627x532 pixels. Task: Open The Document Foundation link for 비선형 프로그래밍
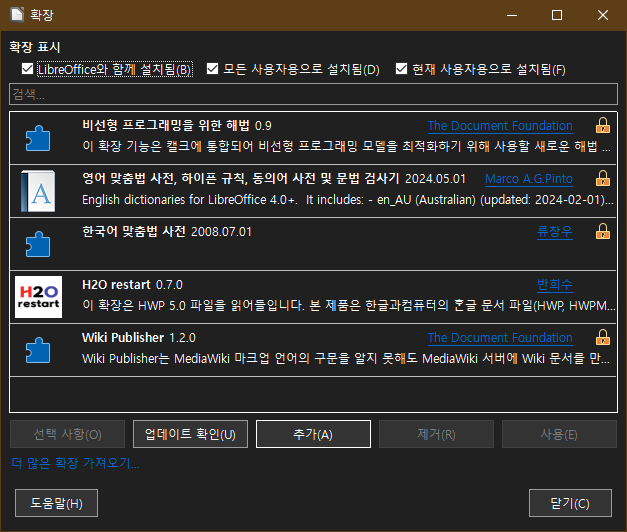(500, 126)
